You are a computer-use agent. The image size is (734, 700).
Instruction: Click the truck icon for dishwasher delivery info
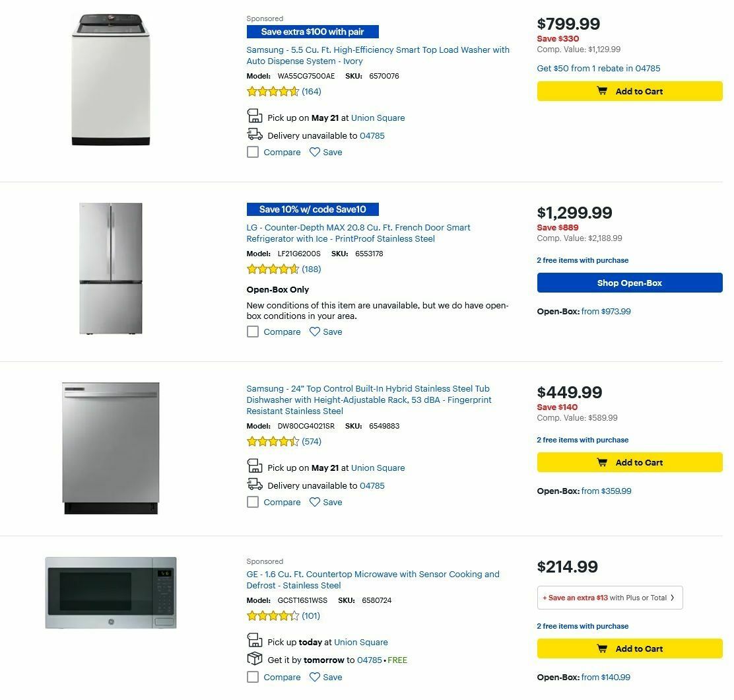[255, 484]
